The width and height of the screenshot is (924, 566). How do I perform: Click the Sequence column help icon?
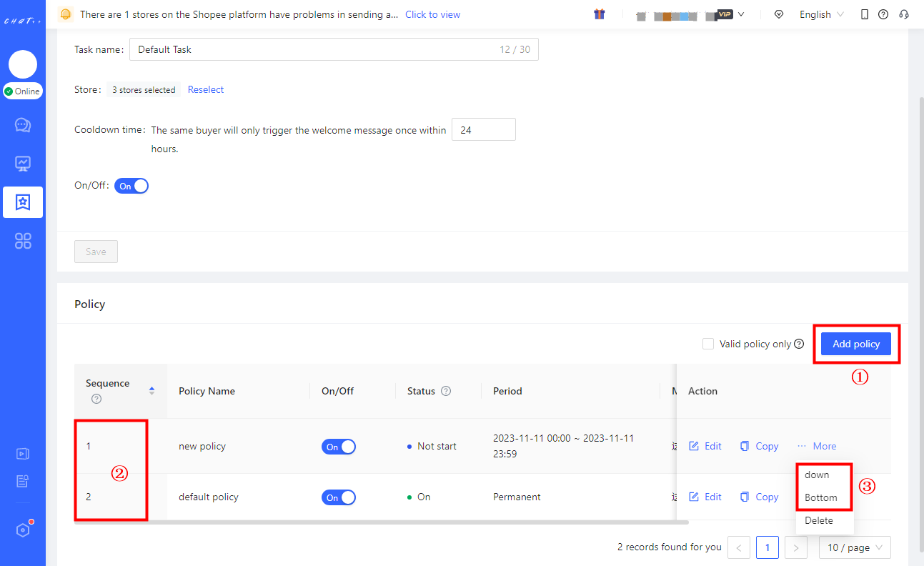tap(96, 399)
